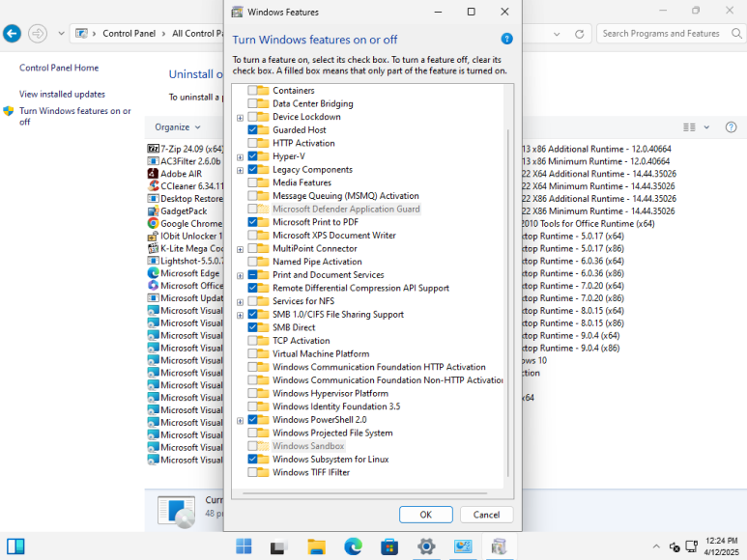747x560 pixels.
Task: Open the Windows Start button
Action: [244, 546]
